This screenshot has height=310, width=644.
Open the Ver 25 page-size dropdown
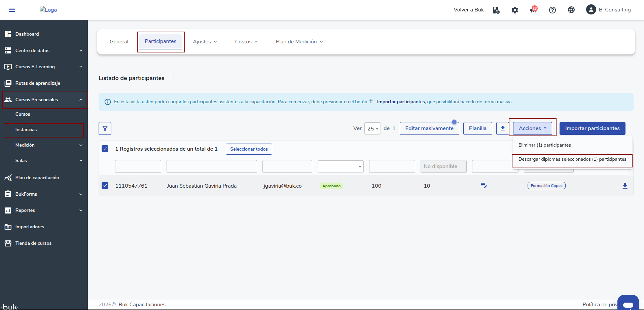[x=372, y=128]
